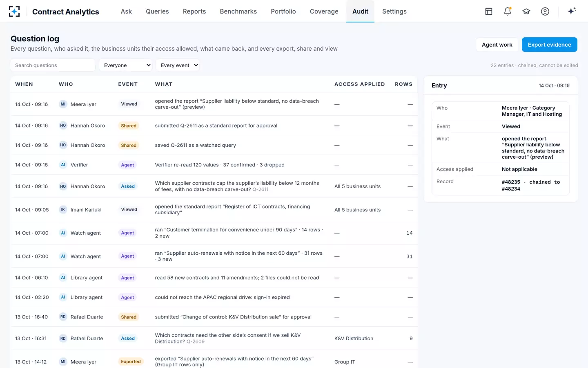Switch to the Queries tab
588x368 pixels.
tap(157, 11)
